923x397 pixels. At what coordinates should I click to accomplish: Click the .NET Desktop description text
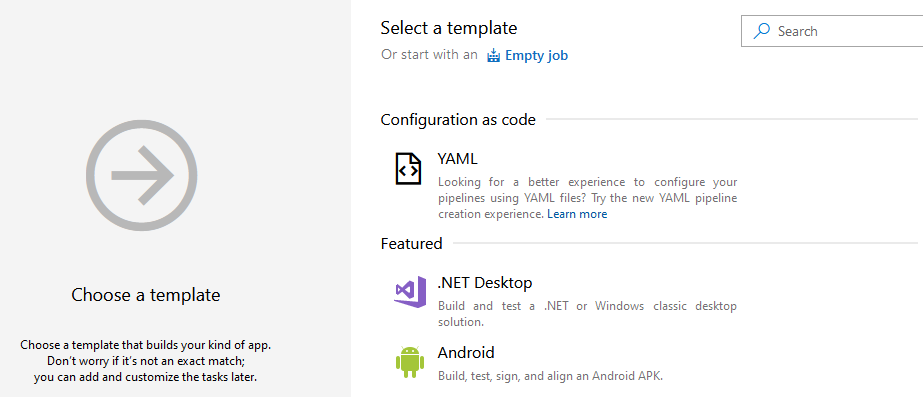click(x=587, y=315)
